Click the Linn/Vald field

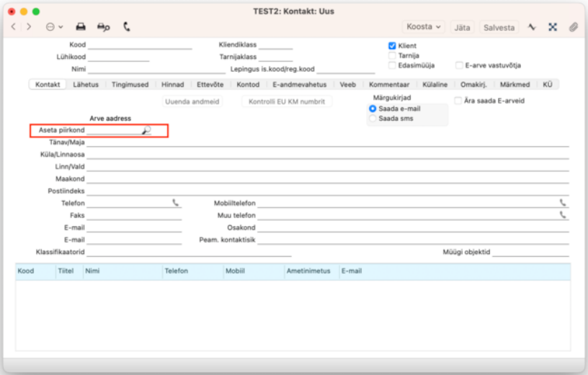(328, 167)
